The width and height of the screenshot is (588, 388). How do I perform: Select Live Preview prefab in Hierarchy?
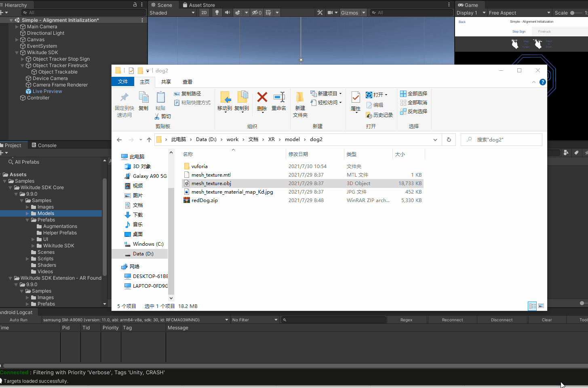[x=47, y=91]
